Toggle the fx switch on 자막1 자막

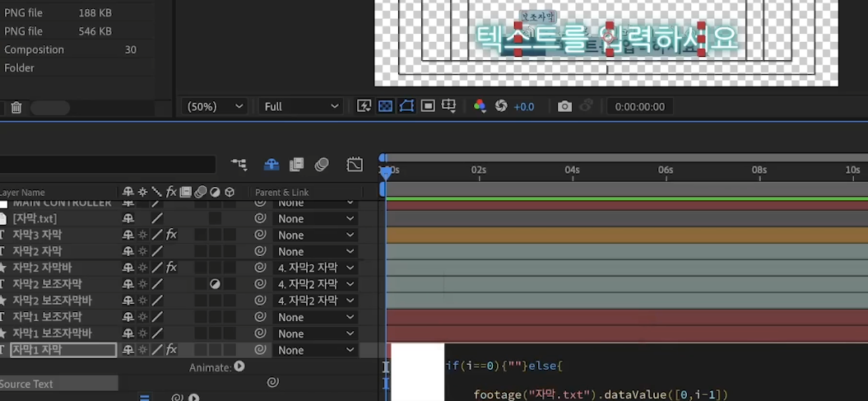click(172, 350)
